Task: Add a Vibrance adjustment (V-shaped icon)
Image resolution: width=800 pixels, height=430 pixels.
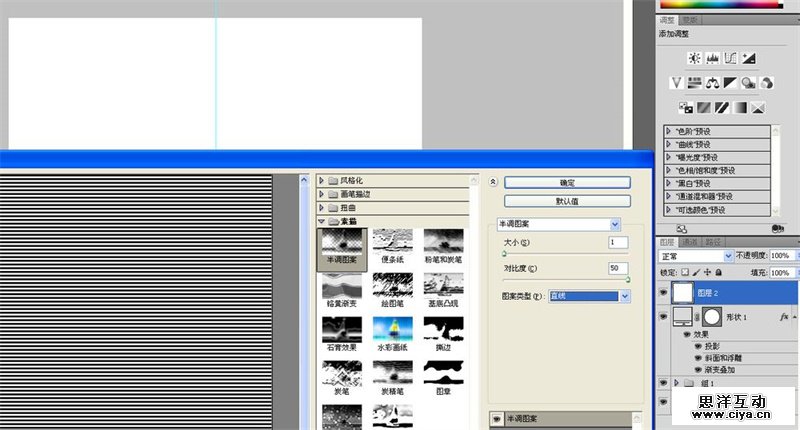Action: 676,83
